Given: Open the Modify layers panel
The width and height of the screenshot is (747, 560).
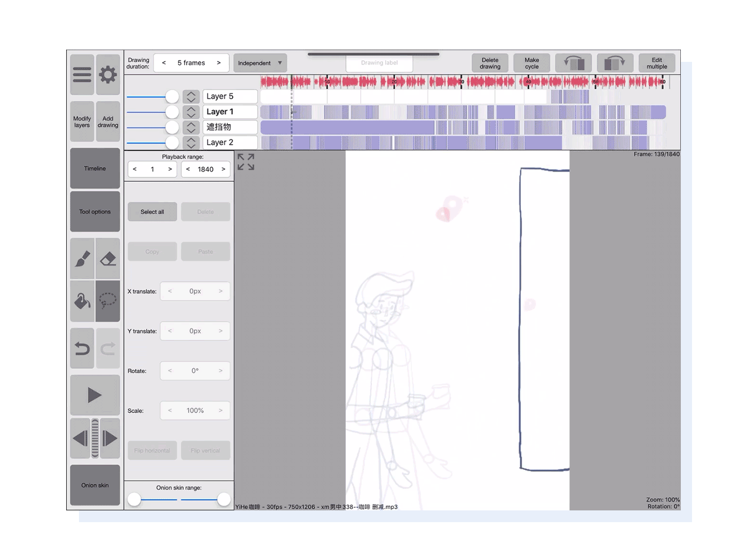Looking at the screenshot, I should coord(82,121).
